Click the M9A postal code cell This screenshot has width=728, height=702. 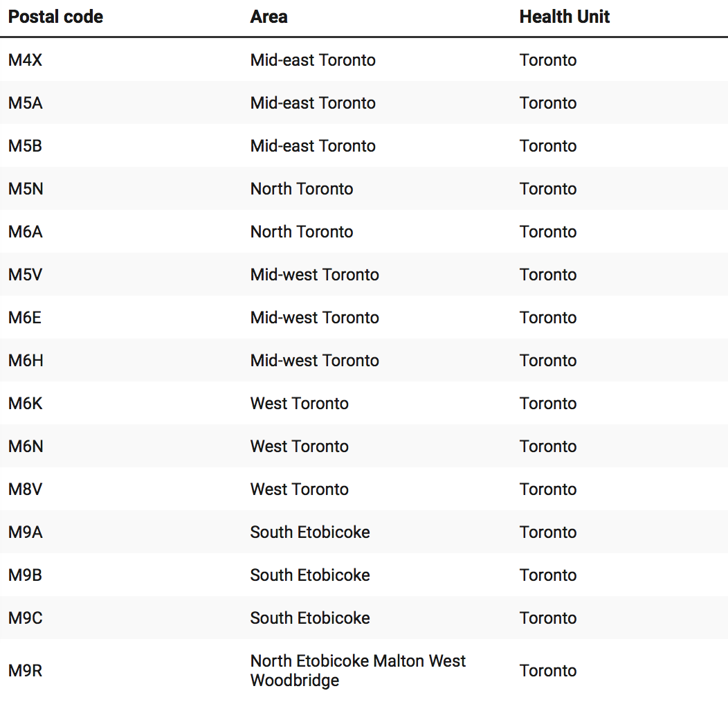coord(26,532)
